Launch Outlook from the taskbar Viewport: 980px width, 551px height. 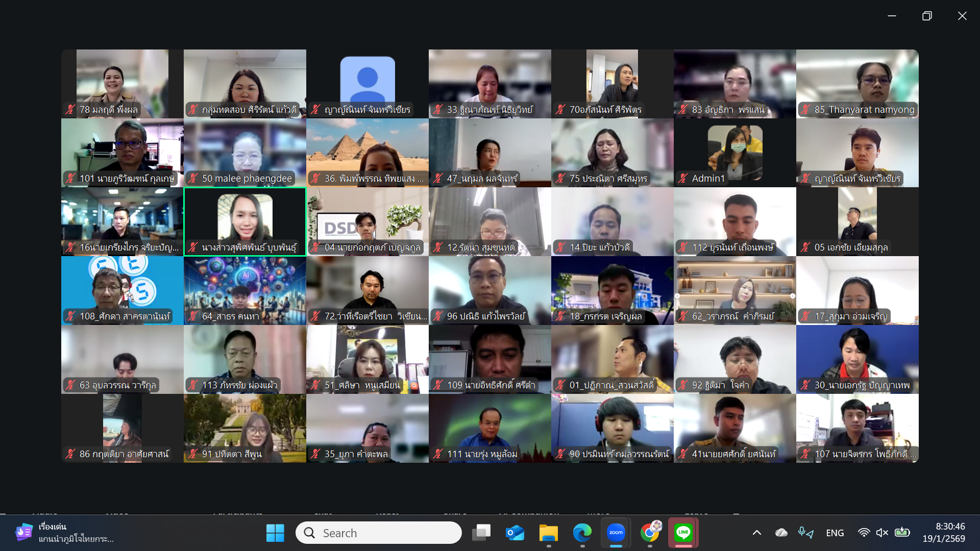(514, 533)
